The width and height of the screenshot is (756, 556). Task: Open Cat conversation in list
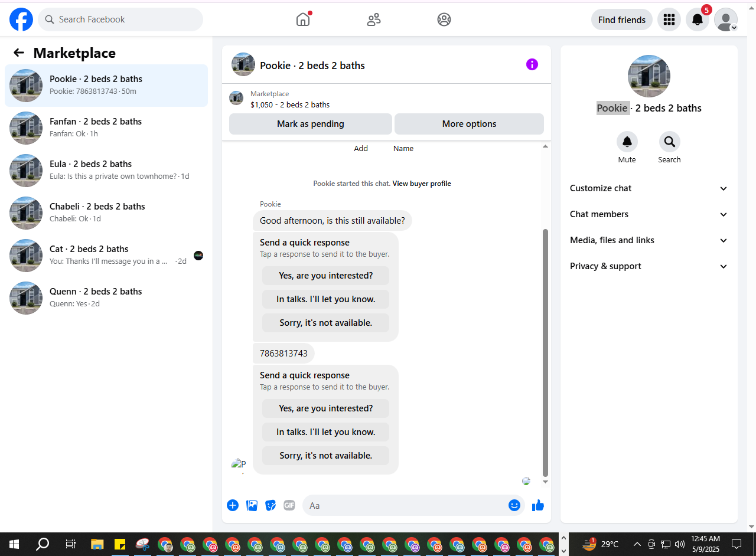106,256
